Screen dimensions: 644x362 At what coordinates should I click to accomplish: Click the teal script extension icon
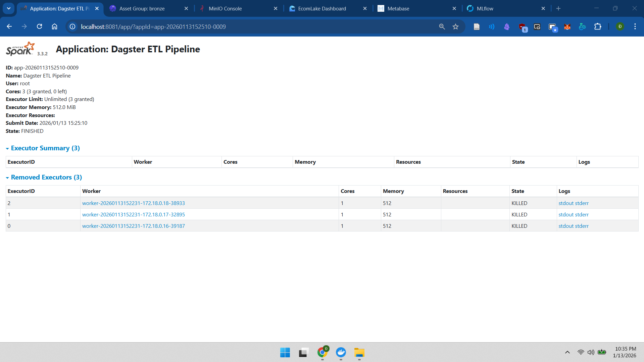(x=582, y=27)
